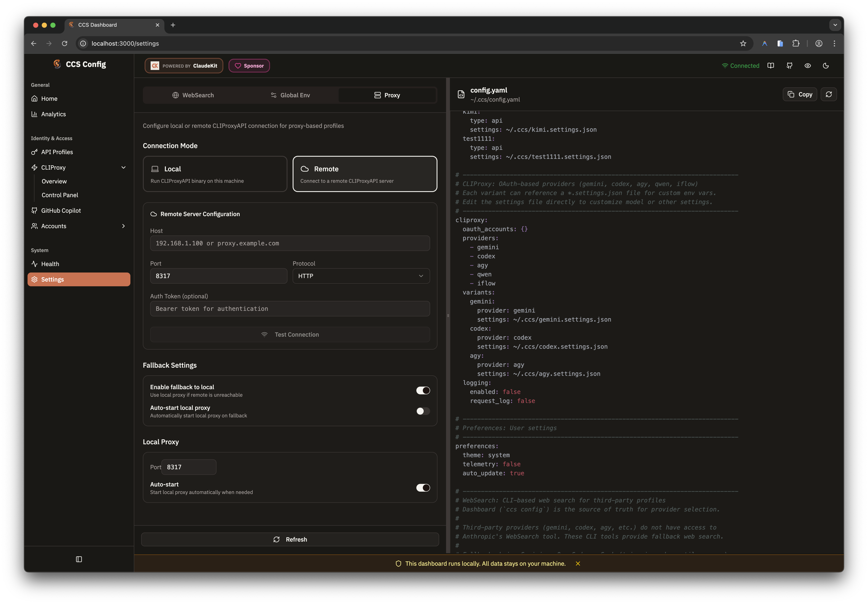Click inside the Auth Token input field
This screenshot has height=604, width=868.
[290, 309]
